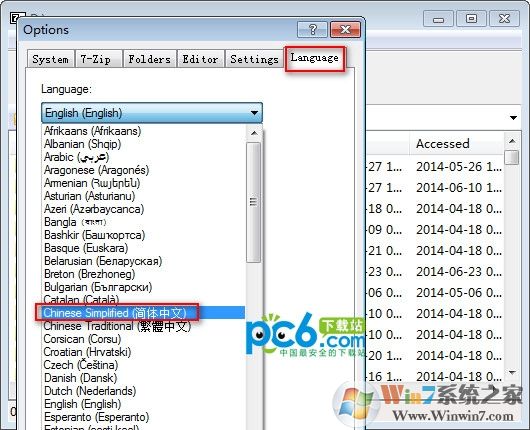Open the System tab in Options
The height and width of the screenshot is (430, 530).
pos(50,59)
